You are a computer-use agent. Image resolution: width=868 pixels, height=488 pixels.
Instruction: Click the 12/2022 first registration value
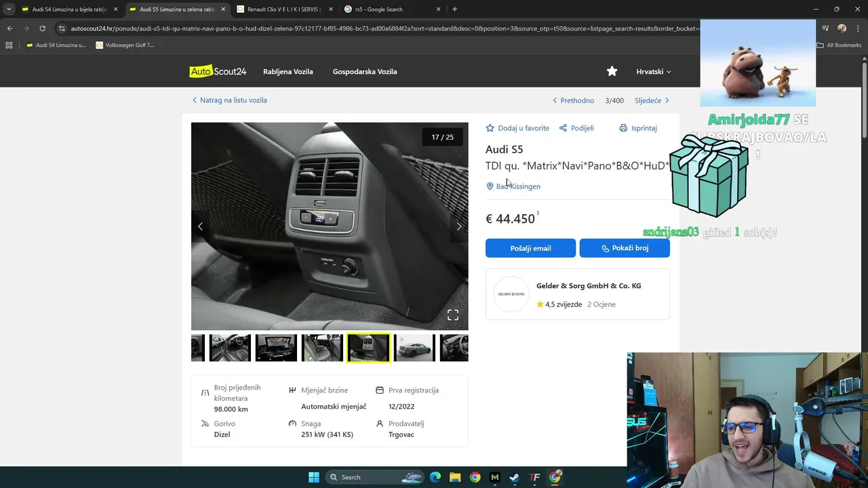(401, 407)
